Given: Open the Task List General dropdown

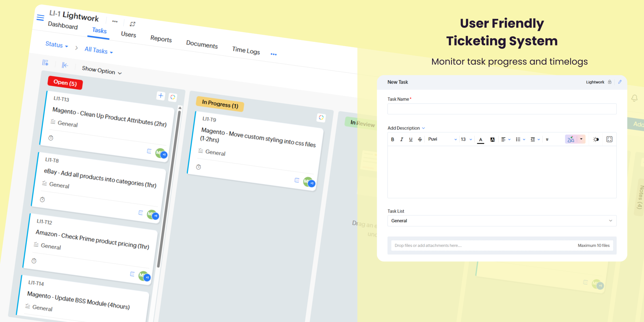Looking at the screenshot, I should click(x=502, y=221).
